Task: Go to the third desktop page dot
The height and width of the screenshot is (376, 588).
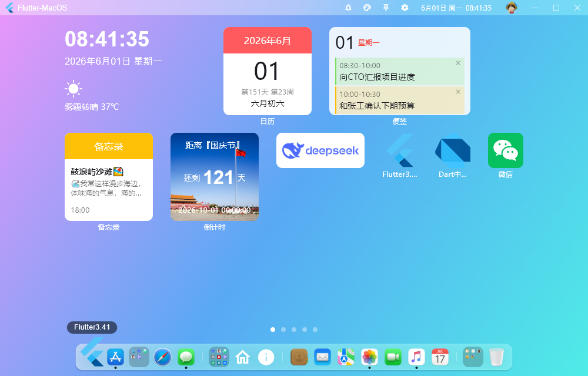Action: (x=294, y=330)
